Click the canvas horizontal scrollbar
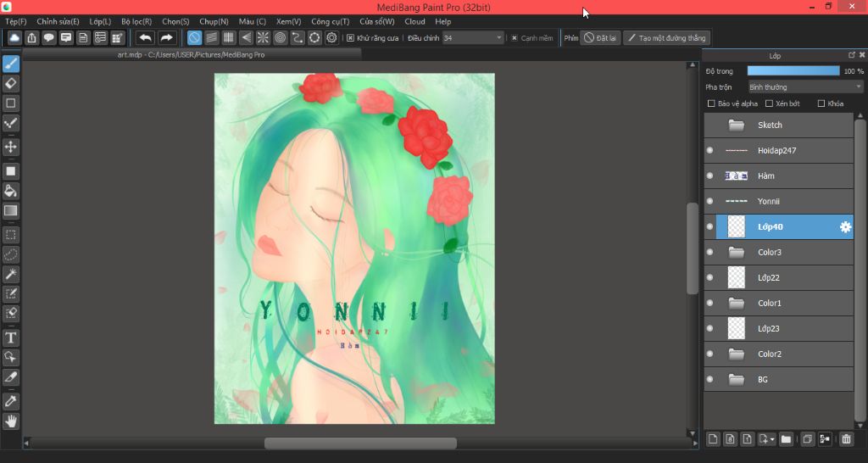The width and height of the screenshot is (868, 463). coord(360,443)
